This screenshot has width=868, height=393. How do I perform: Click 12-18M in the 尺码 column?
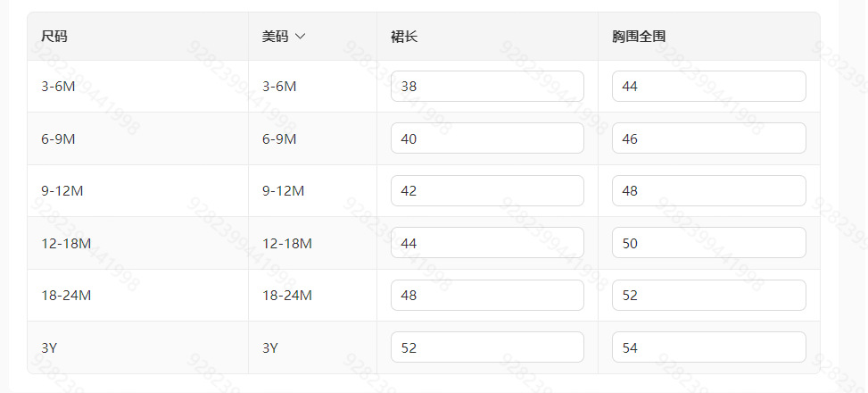tap(66, 243)
